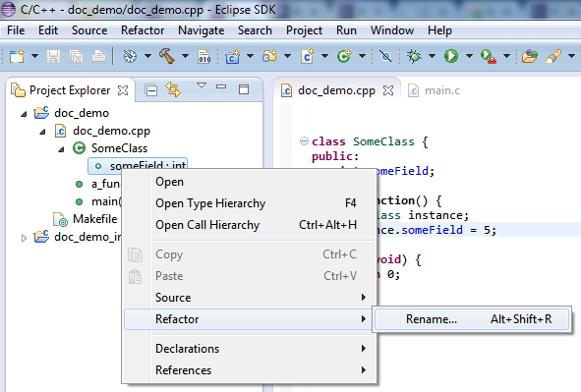Open the New file dropdown arrow

coord(34,56)
